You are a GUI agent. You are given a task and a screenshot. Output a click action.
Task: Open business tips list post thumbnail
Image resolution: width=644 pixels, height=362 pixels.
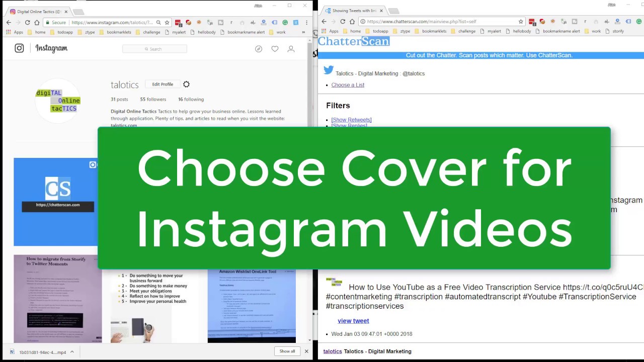click(154, 306)
